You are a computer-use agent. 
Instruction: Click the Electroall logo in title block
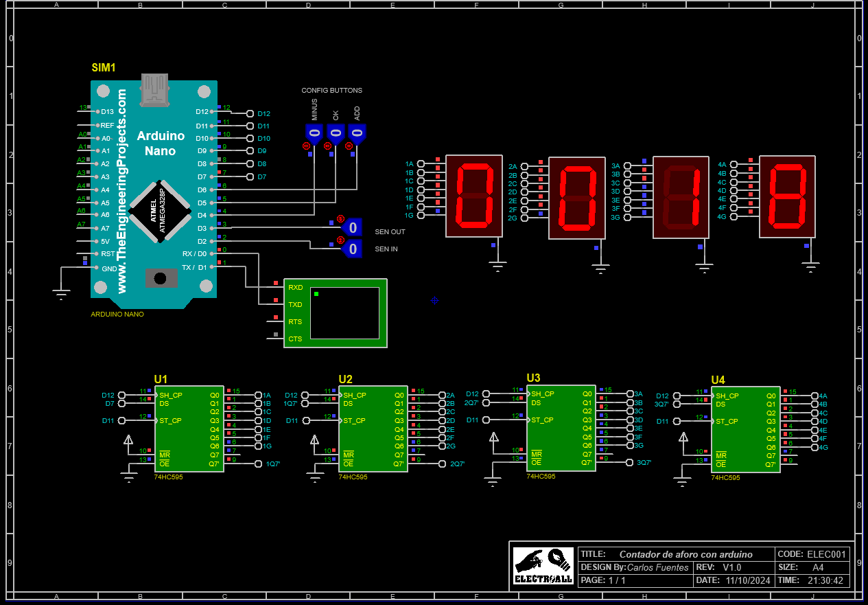[x=543, y=567]
